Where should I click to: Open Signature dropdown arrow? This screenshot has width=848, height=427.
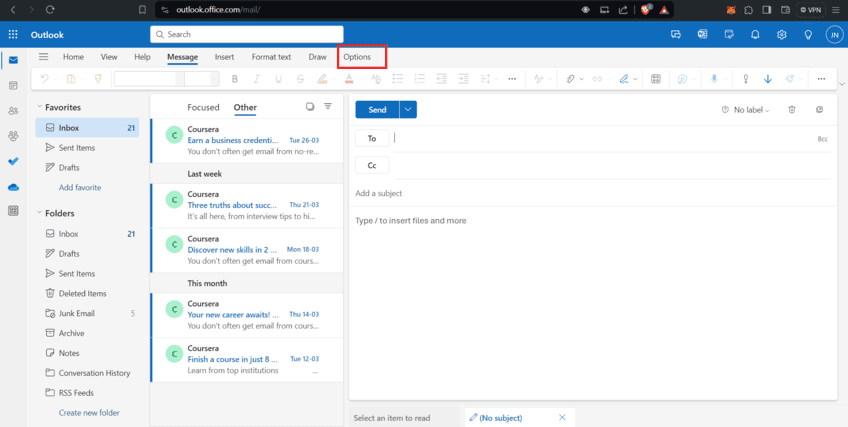[x=635, y=79]
